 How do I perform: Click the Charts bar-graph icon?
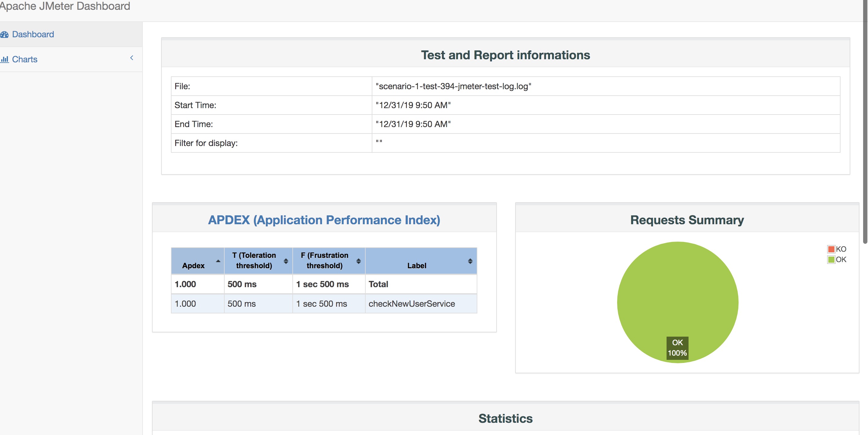[5, 59]
